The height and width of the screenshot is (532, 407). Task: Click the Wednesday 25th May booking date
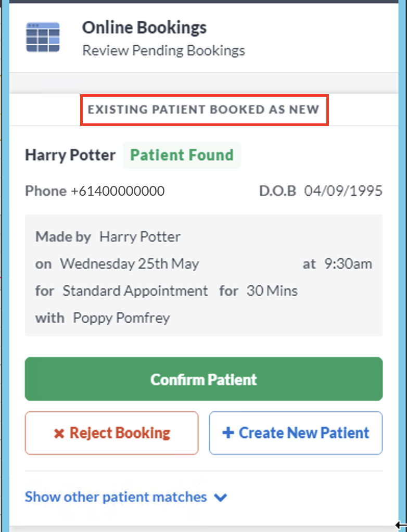pyautogui.click(x=130, y=264)
